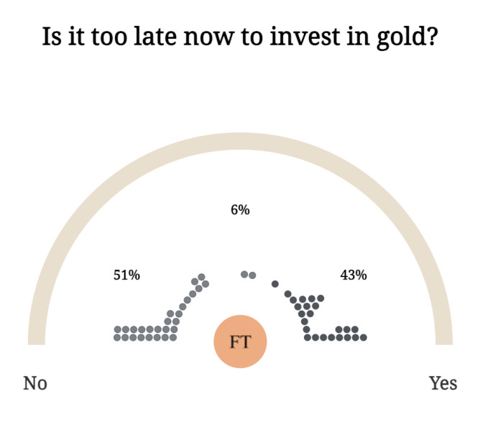Click the dark triangular cluster of dots
The height and width of the screenshot is (448, 503).
[x=308, y=306]
